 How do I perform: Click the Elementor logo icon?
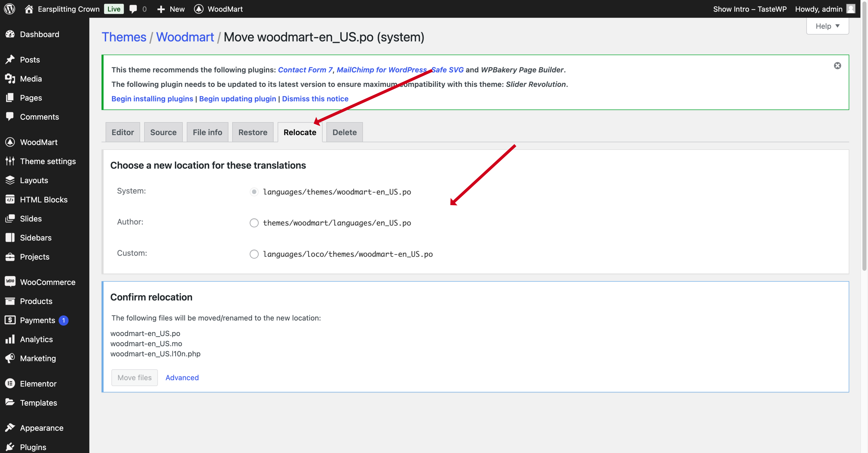click(10, 384)
